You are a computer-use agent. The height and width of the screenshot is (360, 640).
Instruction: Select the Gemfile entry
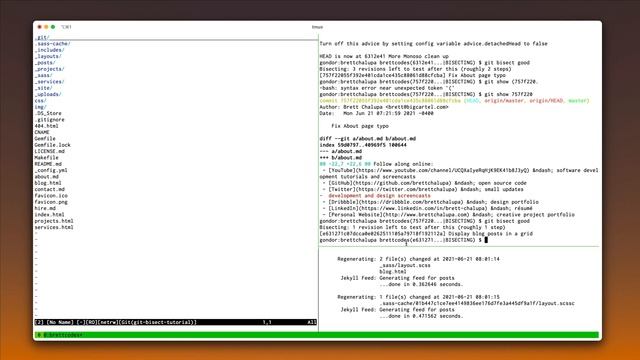tap(45, 139)
